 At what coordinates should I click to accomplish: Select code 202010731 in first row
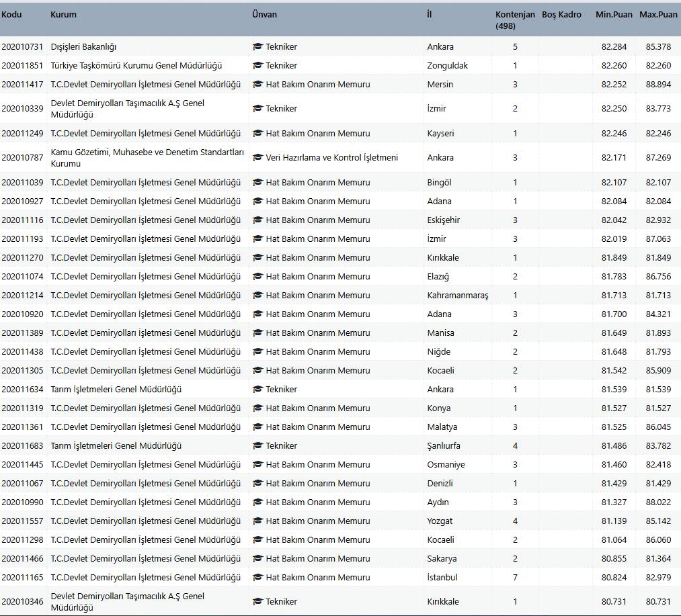[x=22, y=47]
